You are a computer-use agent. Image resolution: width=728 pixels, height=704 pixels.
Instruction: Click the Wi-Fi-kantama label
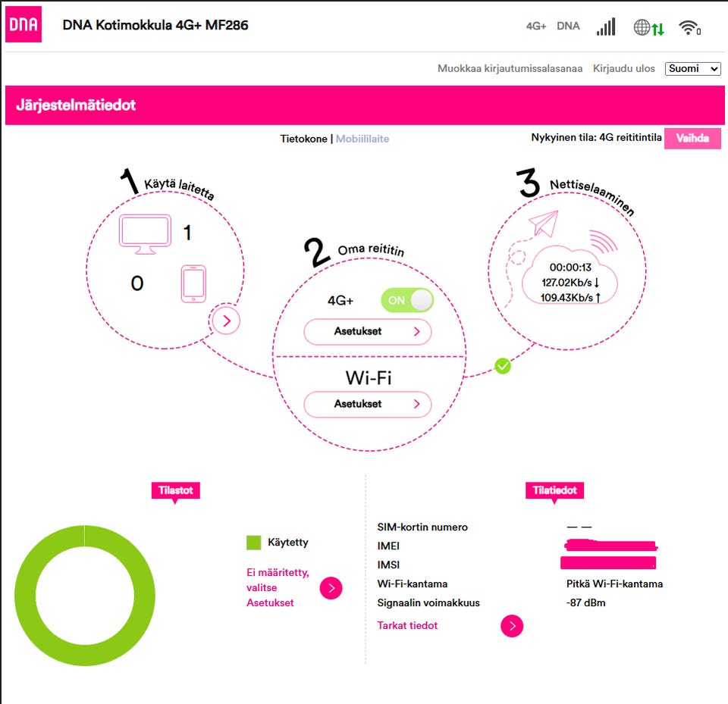coord(413,584)
